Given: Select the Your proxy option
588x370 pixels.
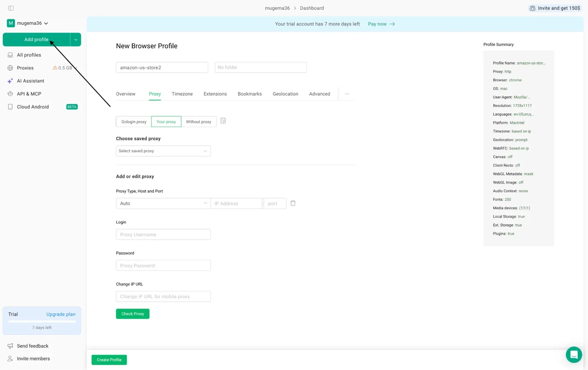Looking at the screenshot, I should click(166, 122).
